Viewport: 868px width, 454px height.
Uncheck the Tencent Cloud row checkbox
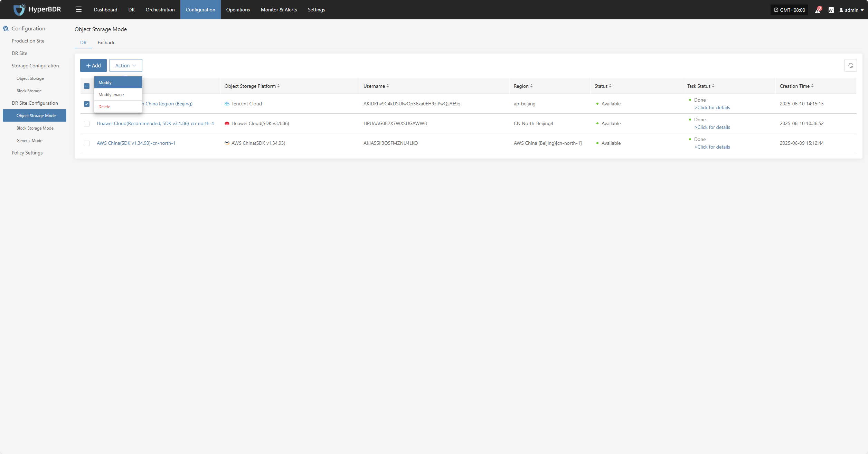[87, 104]
